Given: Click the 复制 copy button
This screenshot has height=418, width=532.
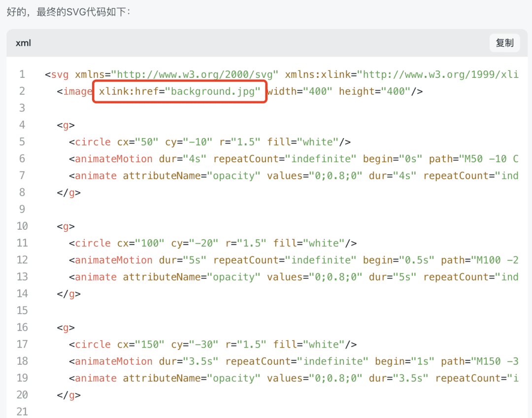Looking at the screenshot, I should pos(504,43).
